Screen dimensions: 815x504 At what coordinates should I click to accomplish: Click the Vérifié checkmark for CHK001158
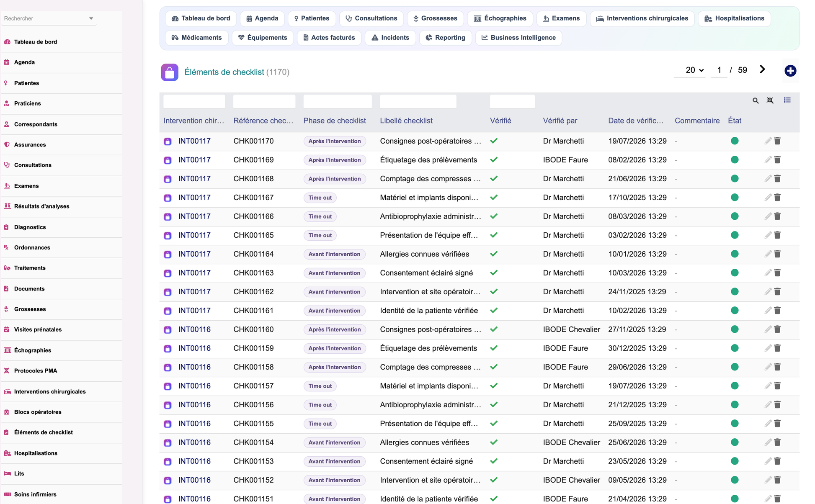tap(494, 367)
